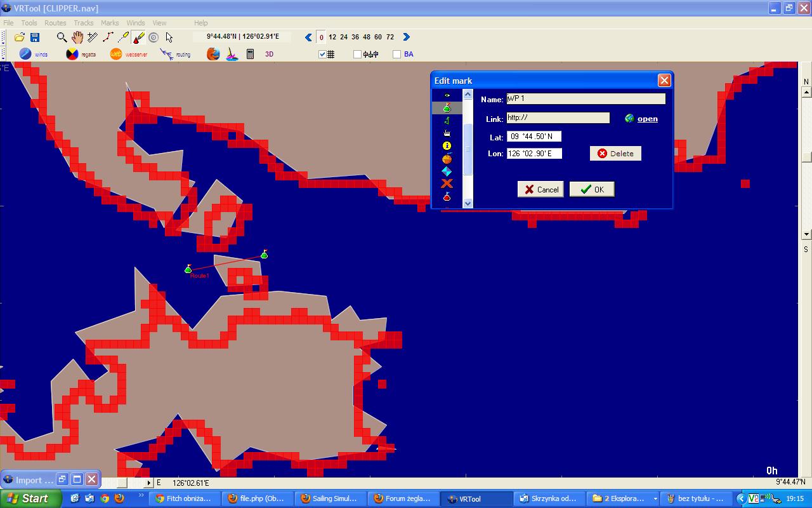The image size is (812, 508).
Task: Choose the yellow info mark icon
Action: pos(447,146)
